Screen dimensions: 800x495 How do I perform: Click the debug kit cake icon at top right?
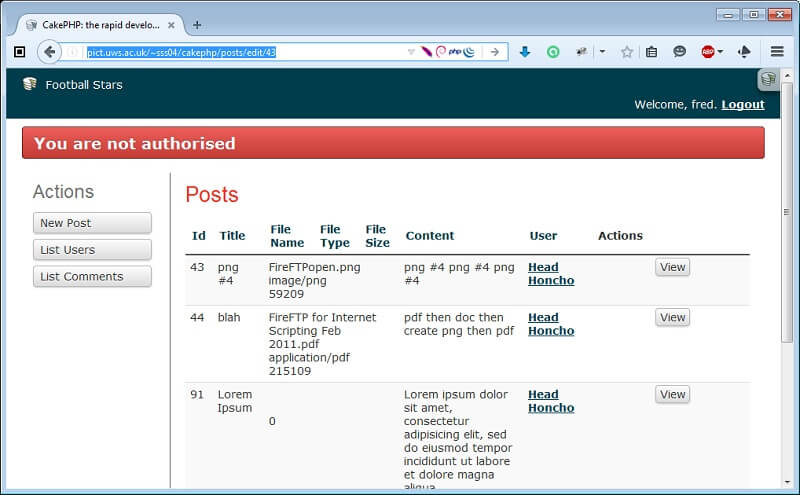(768, 80)
